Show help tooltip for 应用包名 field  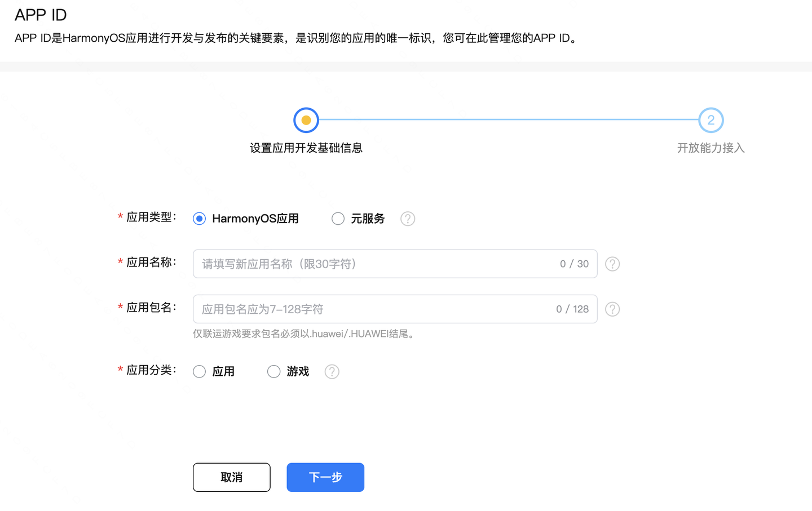click(612, 309)
